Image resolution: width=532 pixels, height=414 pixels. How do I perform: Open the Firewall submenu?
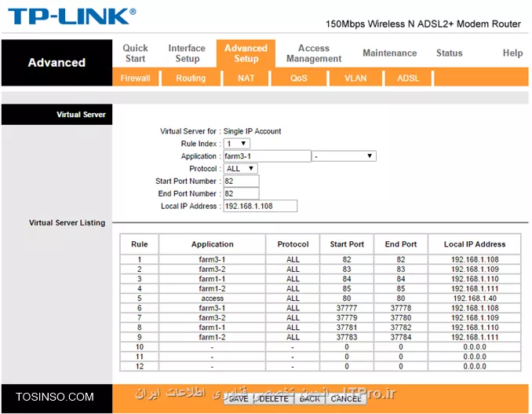pos(136,78)
